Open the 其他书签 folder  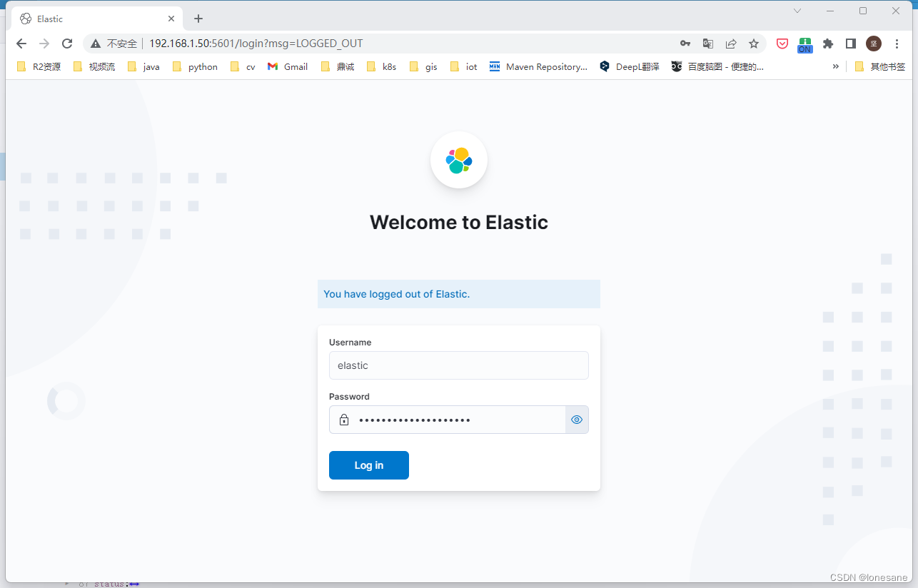click(879, 66)
